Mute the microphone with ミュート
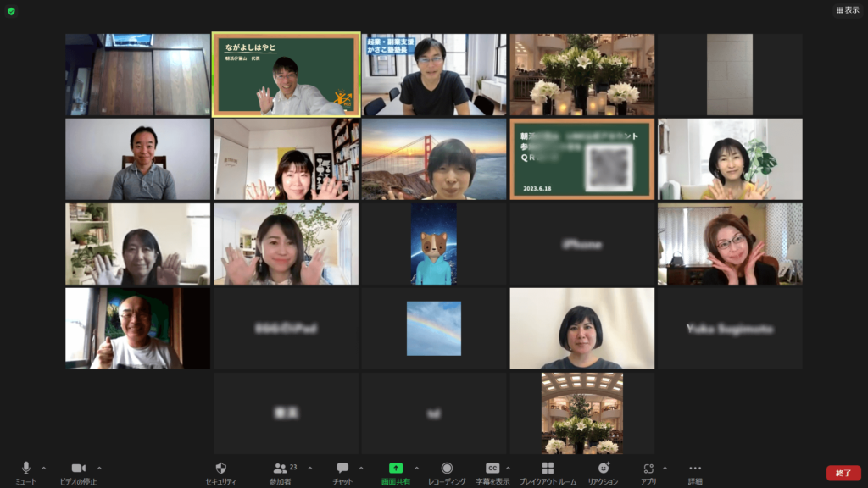The image size is (868, 488). point(25,471)
